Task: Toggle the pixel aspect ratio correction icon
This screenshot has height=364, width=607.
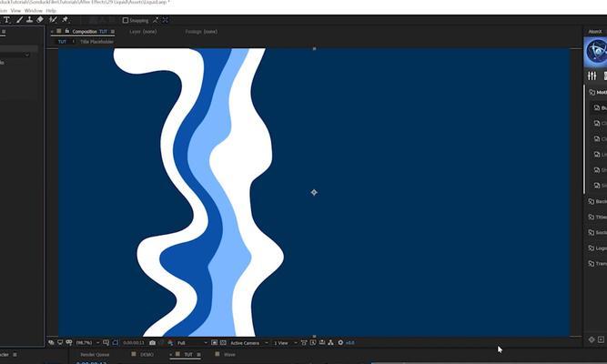Action: pyautogui.click(x=304, y=343)
